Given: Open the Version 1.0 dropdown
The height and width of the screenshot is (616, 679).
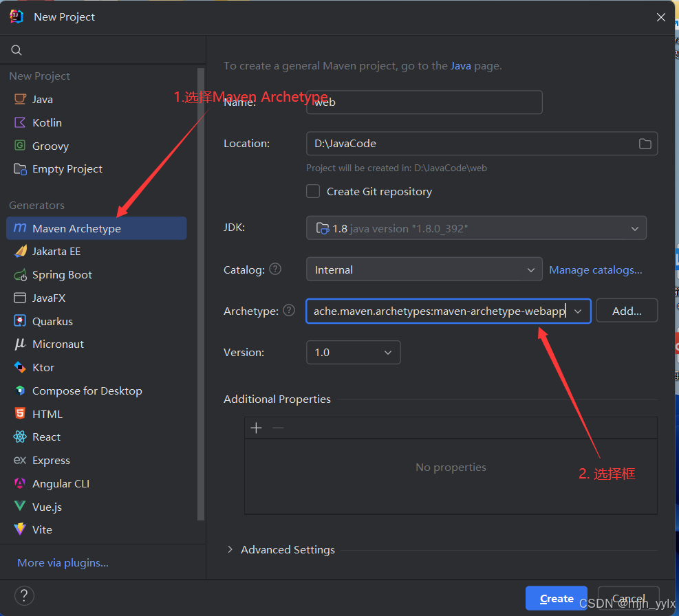Looking at the screenshot, I should tap(354, 353).
